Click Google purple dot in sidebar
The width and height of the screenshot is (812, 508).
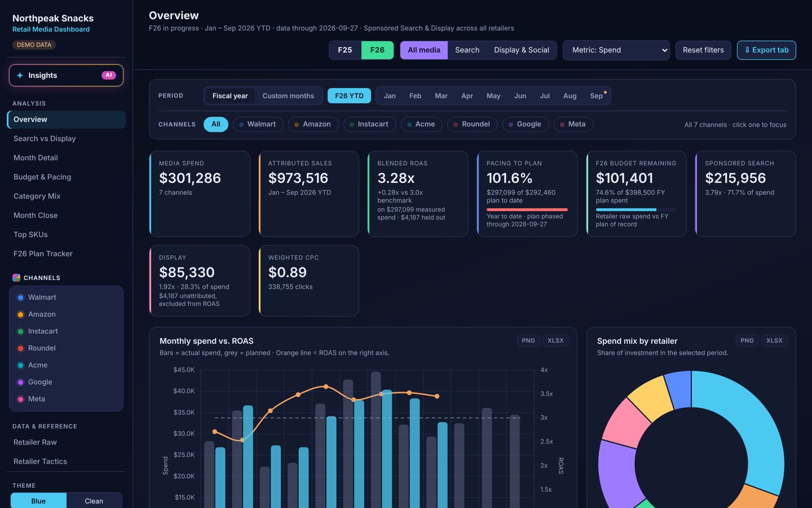20,382
